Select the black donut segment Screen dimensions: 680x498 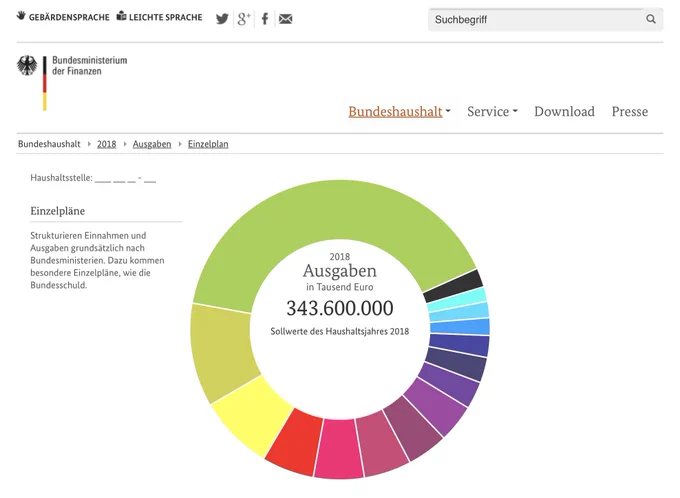point(453,286)
